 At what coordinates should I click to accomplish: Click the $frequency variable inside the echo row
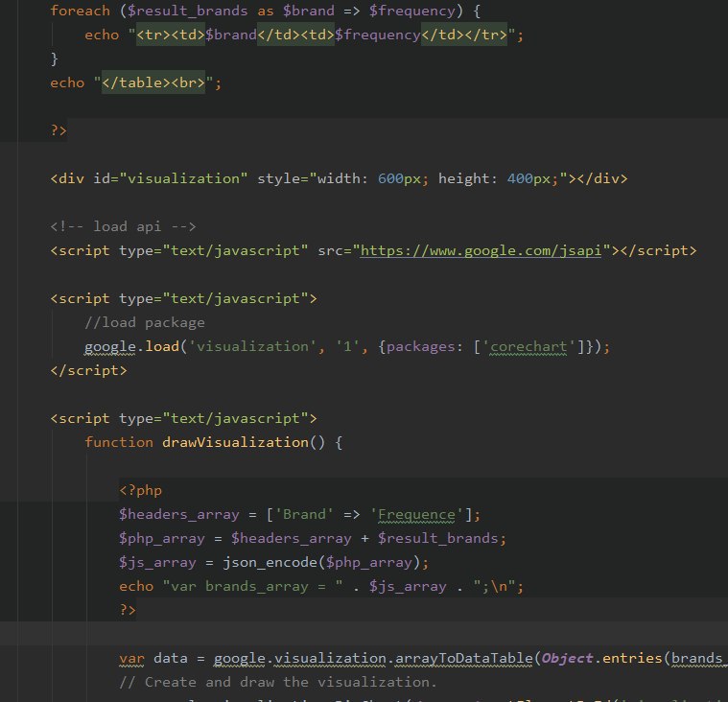(378, 35)
